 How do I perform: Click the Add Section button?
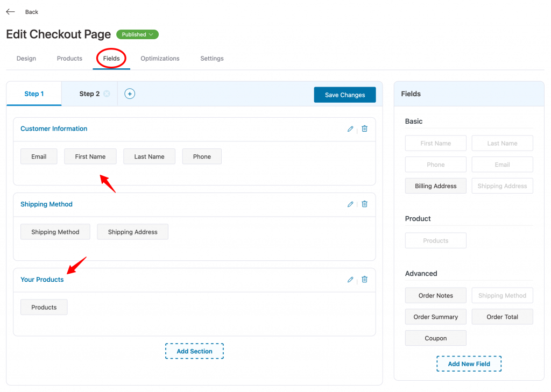click(x=194, y=351)
